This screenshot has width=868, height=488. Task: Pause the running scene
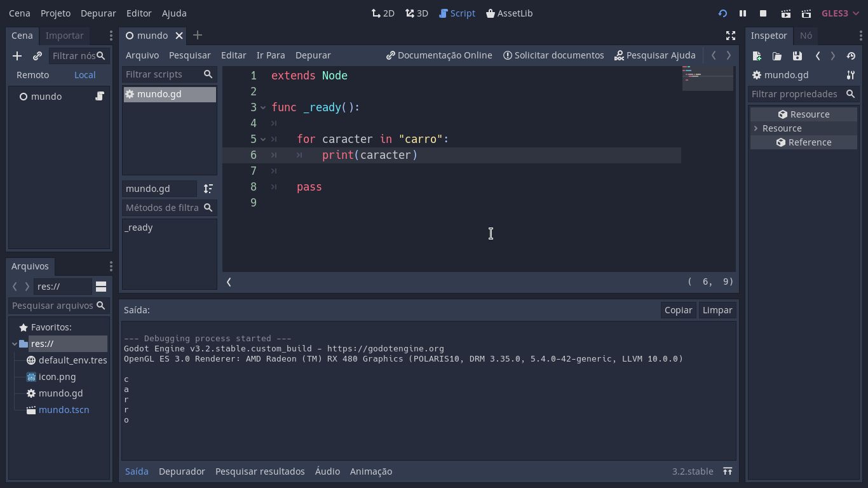click(x=742, y=13)
